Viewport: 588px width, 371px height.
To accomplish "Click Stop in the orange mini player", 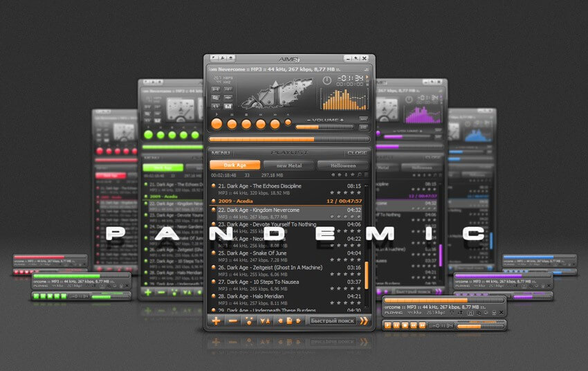I will [405, 325].
